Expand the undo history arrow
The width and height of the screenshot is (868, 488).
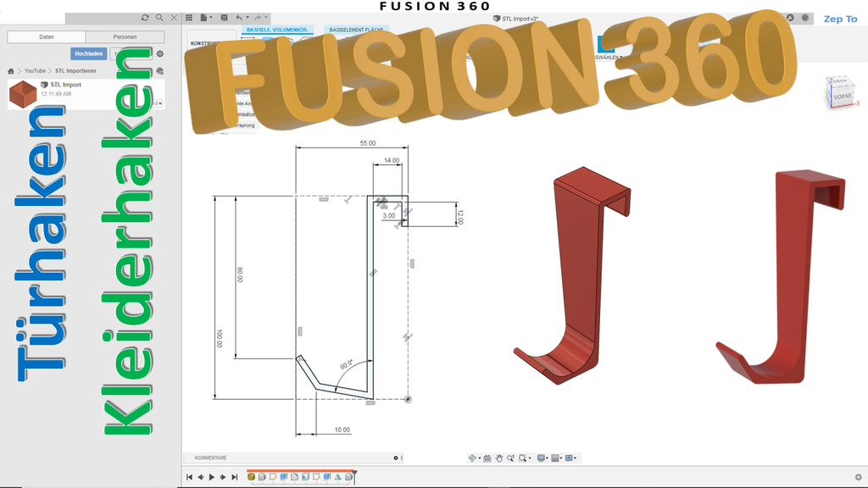pyautogui.click(x=247, y=18)
